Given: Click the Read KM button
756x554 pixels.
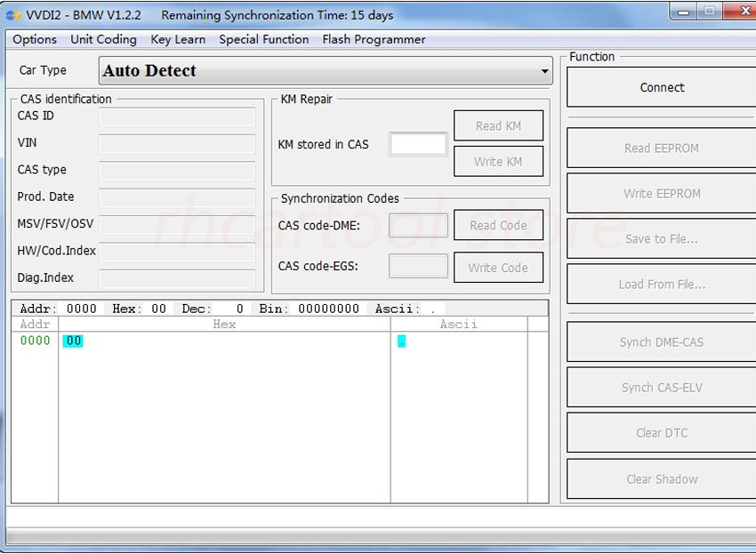Looking at the screenshot, I should (498, 126).
